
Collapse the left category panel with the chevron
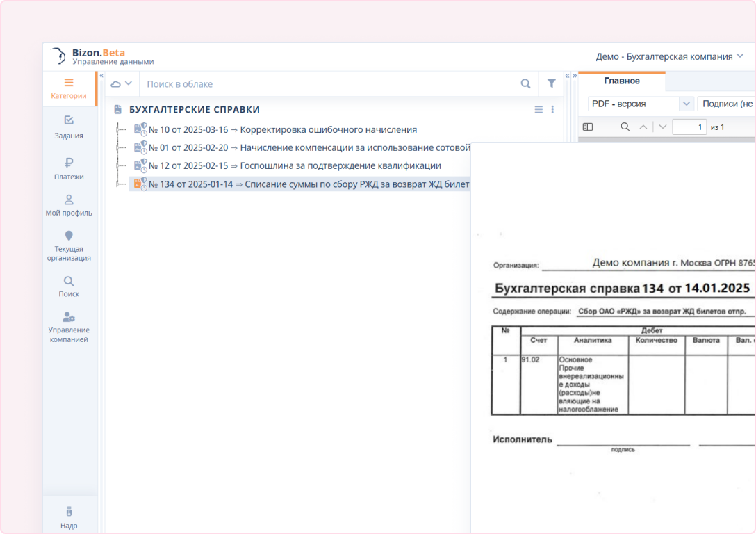point(101,75)
